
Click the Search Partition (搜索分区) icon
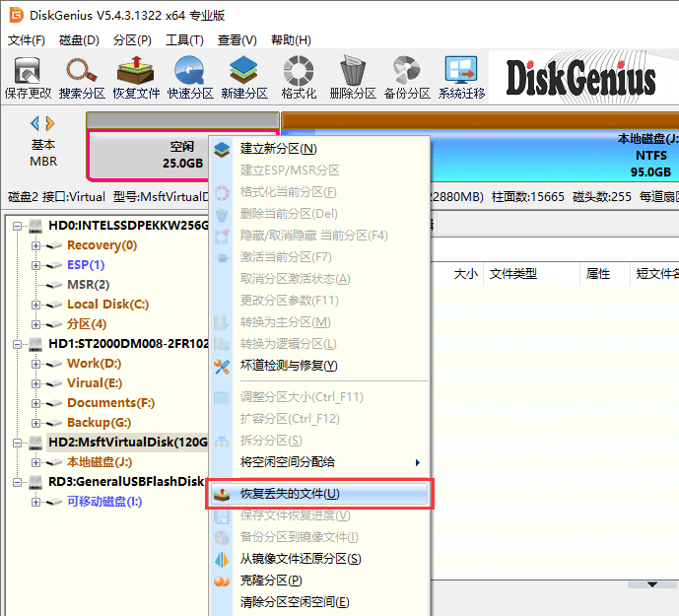coord(82,78)
